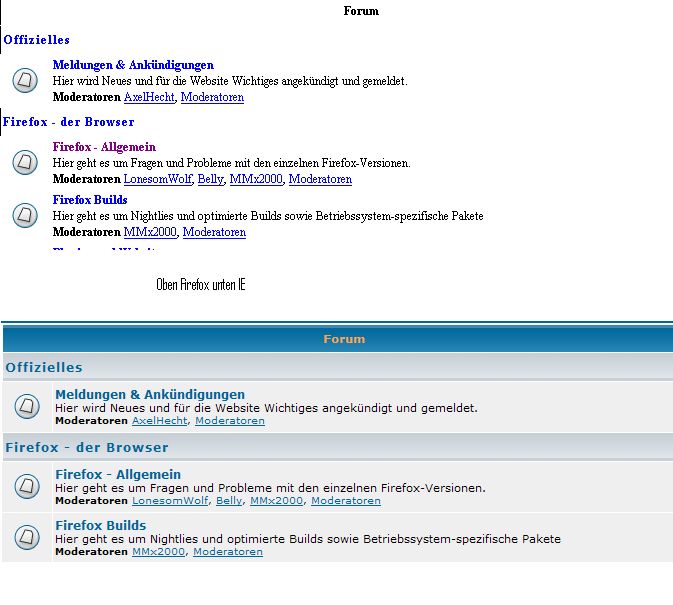Open Belly profile in the styled IE view

229,501
